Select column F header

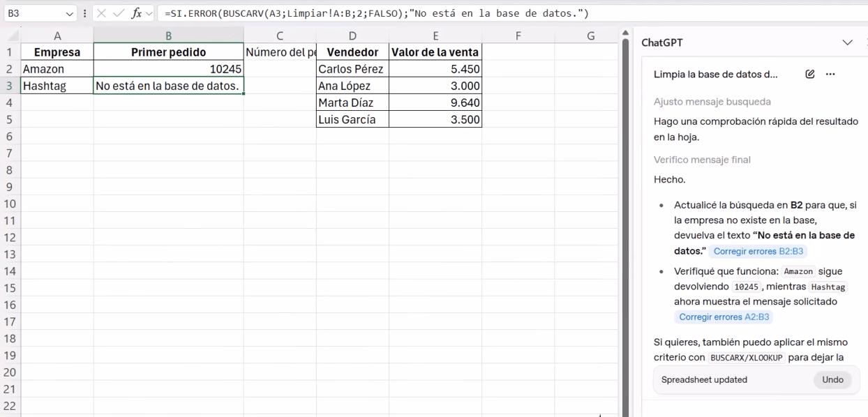pyautogui.click(x=518, y=36)
